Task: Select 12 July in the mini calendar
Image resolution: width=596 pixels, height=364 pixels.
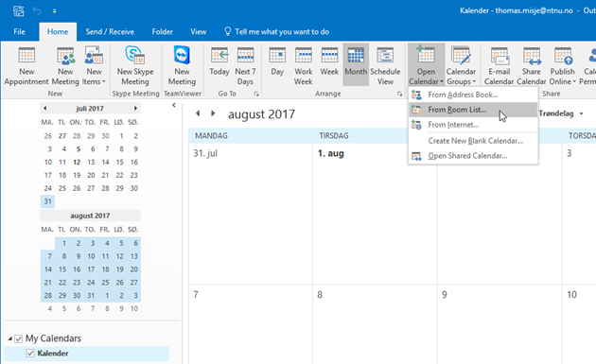Action: (77, 163)
